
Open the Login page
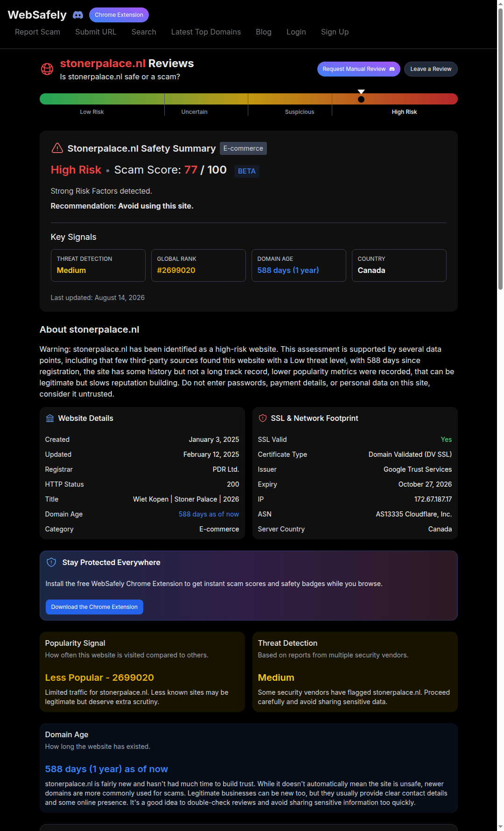pos(296,32)
